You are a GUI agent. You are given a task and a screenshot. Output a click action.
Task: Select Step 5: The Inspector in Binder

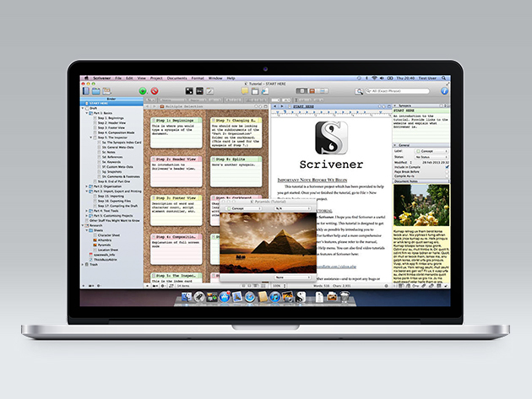click(x=111, y=138)
